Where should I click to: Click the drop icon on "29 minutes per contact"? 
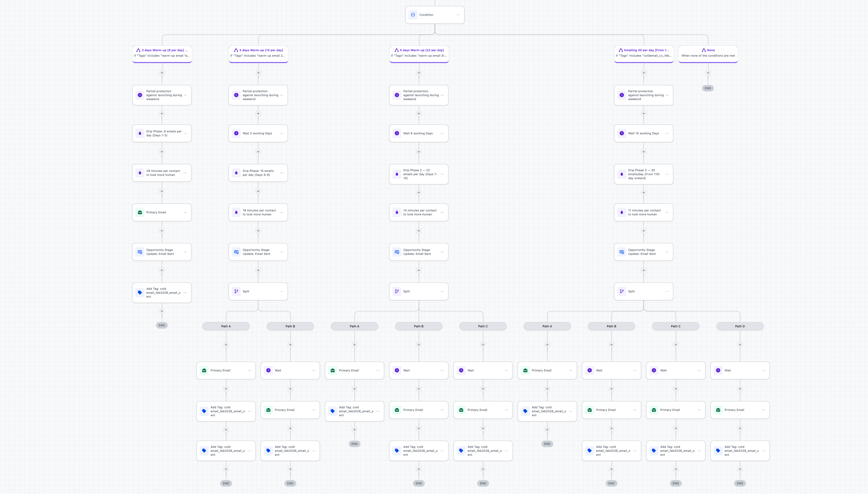(140, 173)
